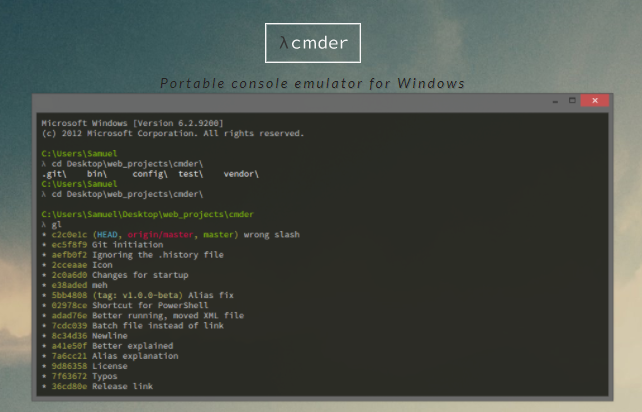Screen dimensions: 642x412
Task: Click the 'bin\' directory completion entry
Action: click(97, 174)
